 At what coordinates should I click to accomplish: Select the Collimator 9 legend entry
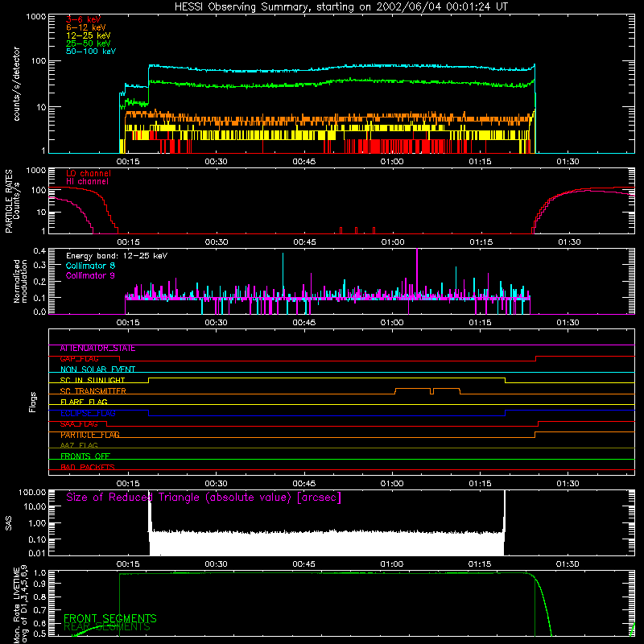pyautogui.click(x=90, y=275)
